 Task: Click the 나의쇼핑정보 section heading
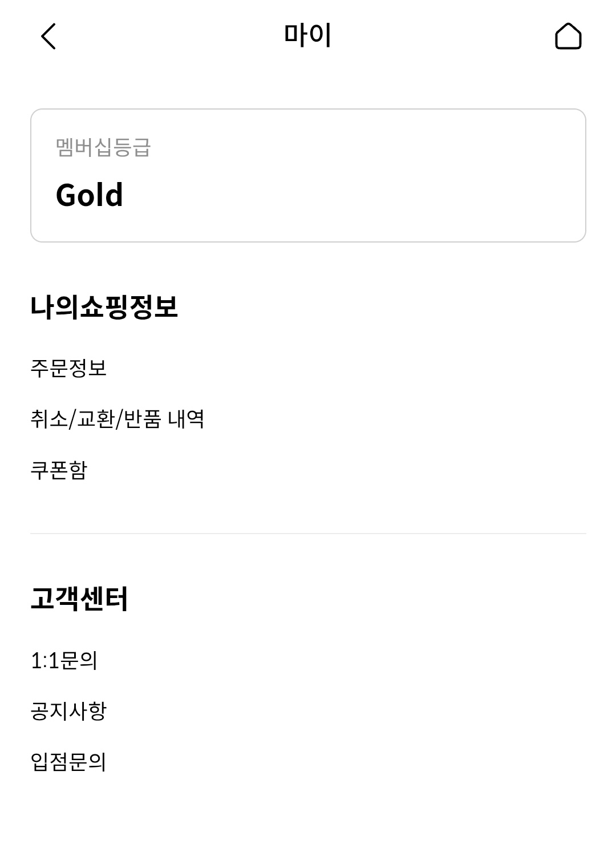(104, 307)
